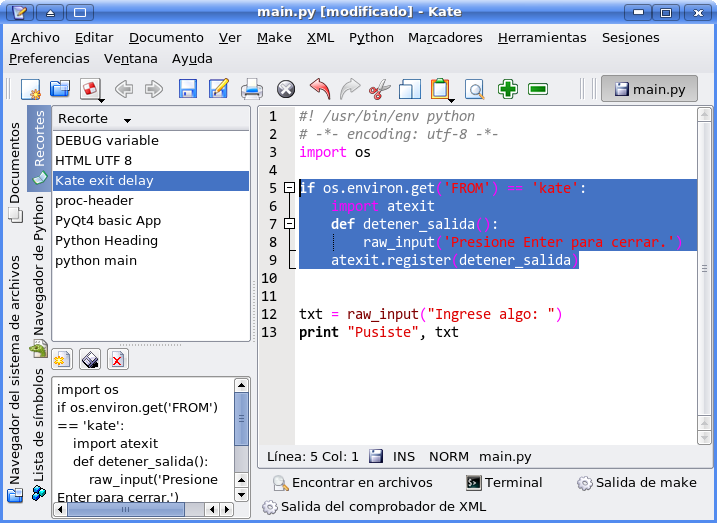The image size is (717, 523).
Task: Open the Preferencias menu
Action: point(49,59)
